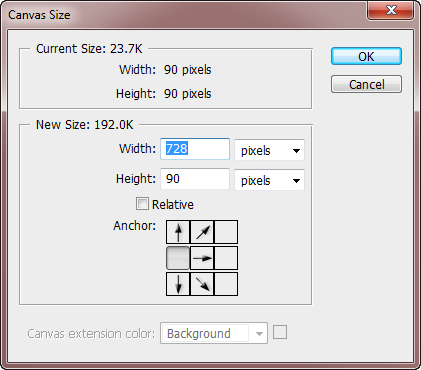Click the 'Anchor:' label
421x370 pixels.
(134, 226)
